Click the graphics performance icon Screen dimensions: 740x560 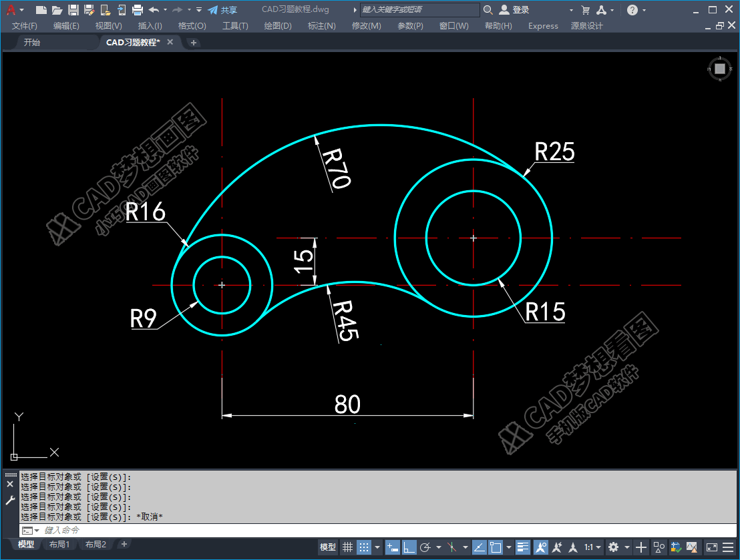coord(692,547)
